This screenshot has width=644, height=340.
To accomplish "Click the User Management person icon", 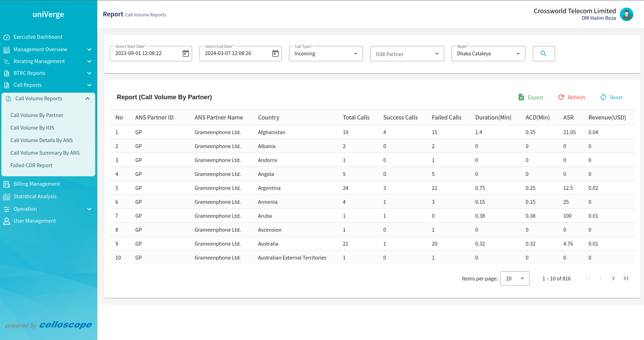I will (7, 221).
